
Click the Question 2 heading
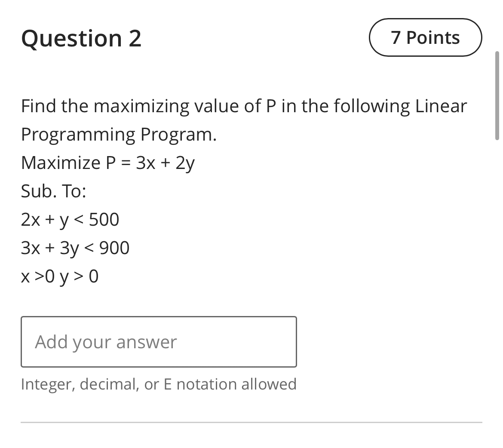tap(81, 38)
